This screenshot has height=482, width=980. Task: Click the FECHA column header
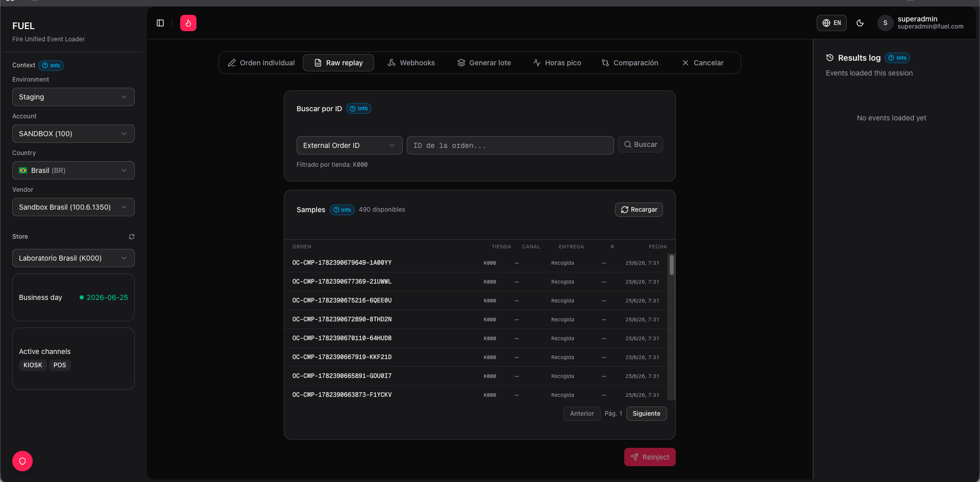657,247
